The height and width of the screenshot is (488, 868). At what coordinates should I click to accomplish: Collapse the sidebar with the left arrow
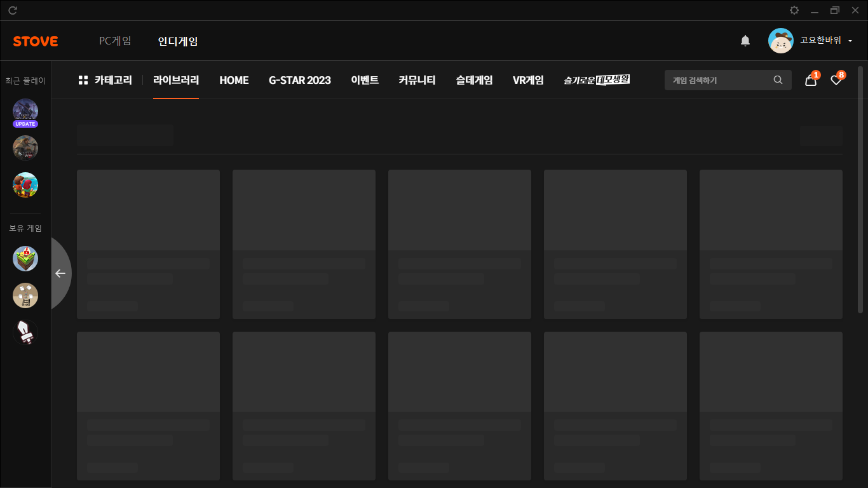click(60, 273)
